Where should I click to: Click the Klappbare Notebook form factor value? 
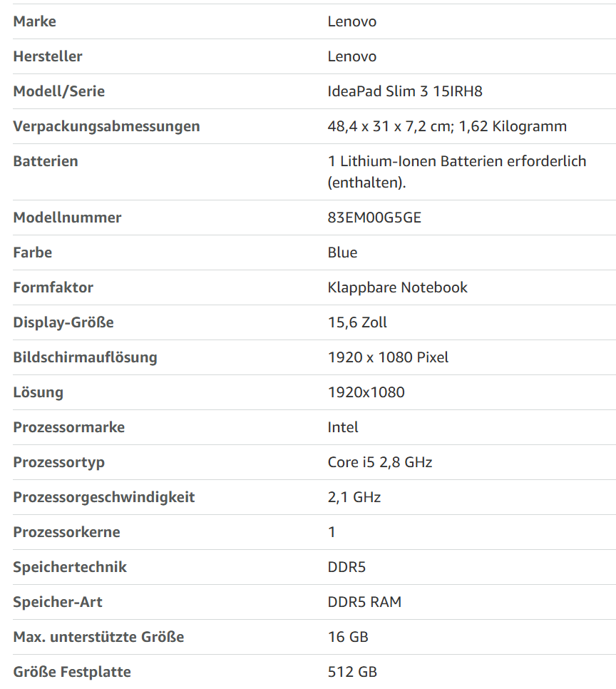397,287
